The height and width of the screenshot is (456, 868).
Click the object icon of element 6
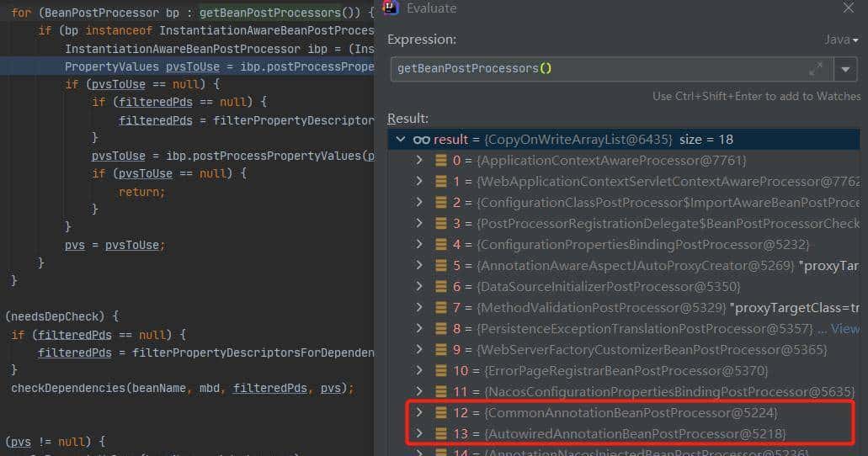[440, 287]
